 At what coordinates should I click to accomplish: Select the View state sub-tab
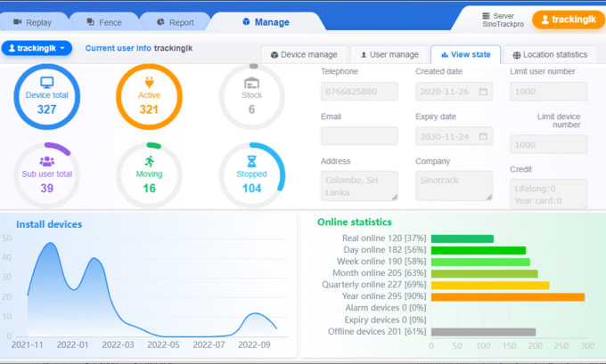(466, 55)
